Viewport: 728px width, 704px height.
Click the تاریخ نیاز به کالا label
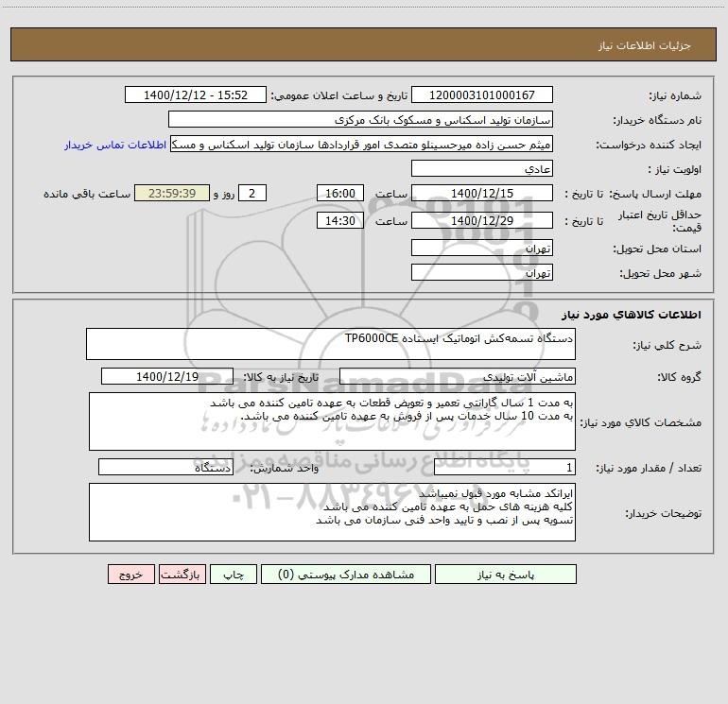tap(281, 377)
